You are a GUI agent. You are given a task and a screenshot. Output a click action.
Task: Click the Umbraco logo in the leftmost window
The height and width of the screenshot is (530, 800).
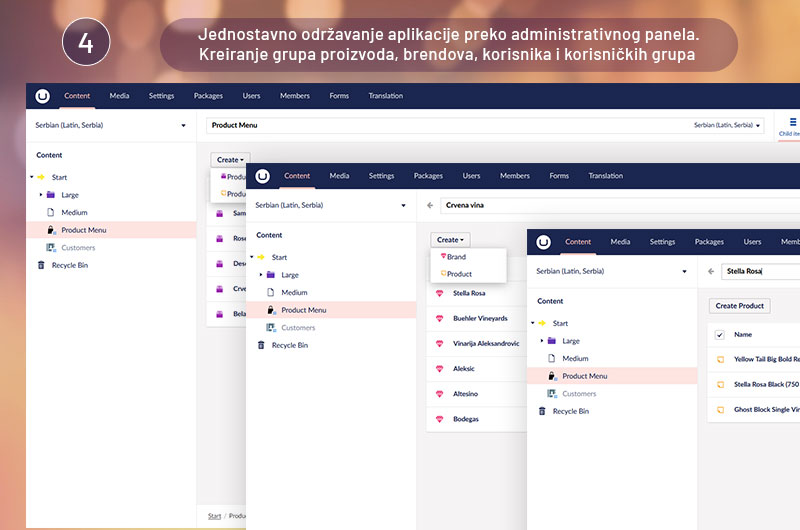[42, 96]
